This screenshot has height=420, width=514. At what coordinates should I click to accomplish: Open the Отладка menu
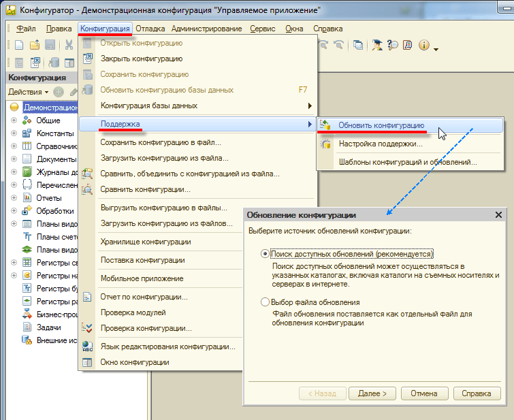click(150, 29)
